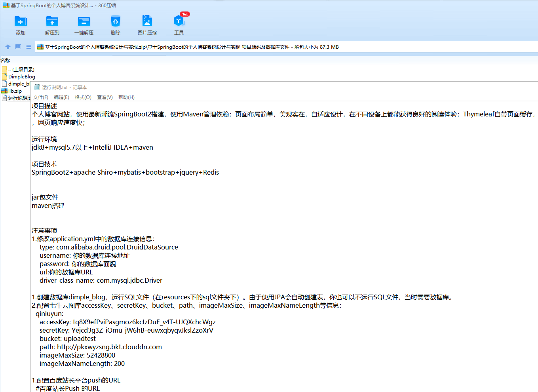Image resolution: width=538 pixels, height=392 pixels.
Task: Click the 个人博客网站 description paragraph line
Action: [x=284, y=114]
